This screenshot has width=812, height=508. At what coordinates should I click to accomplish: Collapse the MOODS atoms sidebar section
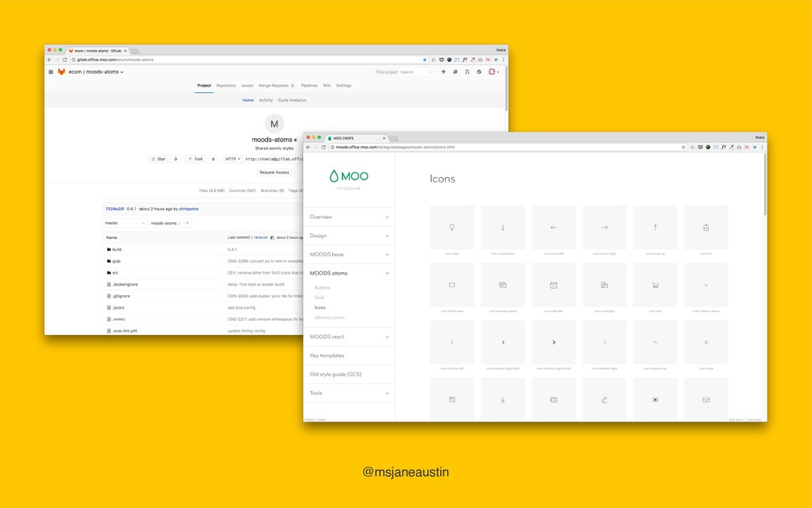(x=349, y=273)
